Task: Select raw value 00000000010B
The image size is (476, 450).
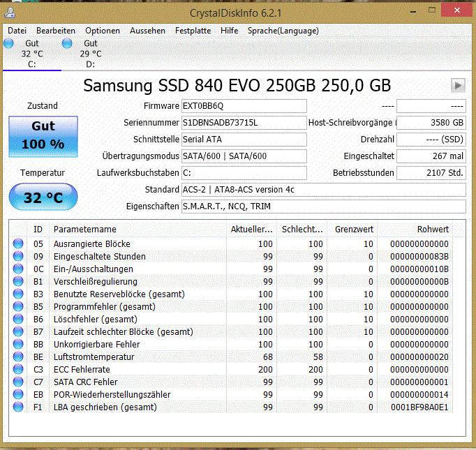Action: pyautogui.click(x=419, y=269)
